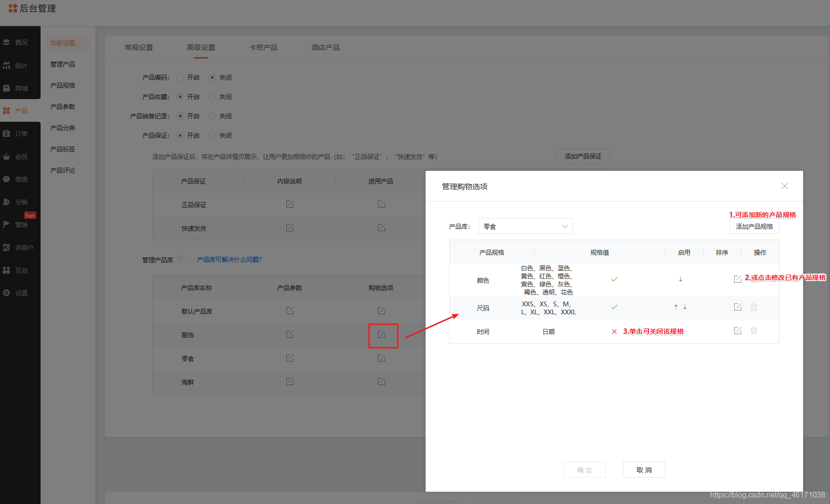Open 产品规格 in the submenu
This screenshot has width=830, height=504.
pyautogui.click(x=63, y=85)
